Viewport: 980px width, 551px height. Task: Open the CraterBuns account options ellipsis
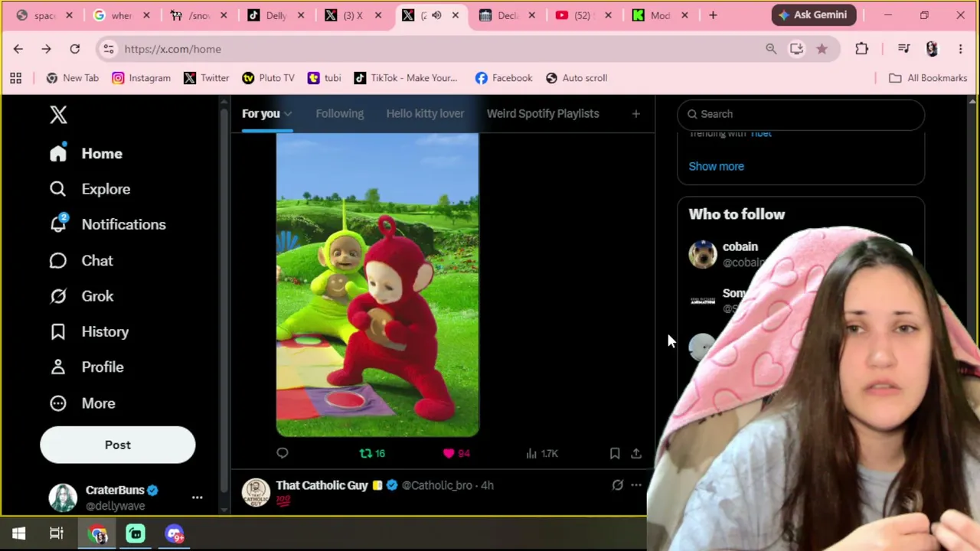pos(197,497)
